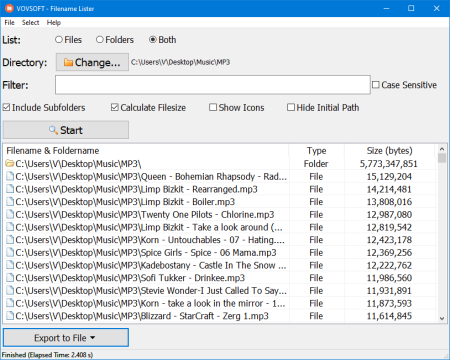Image resolution: width=450 pixels, height=360 pixels.
Task: Click size value 11,931,891
Action: click(x=389, y=290)
